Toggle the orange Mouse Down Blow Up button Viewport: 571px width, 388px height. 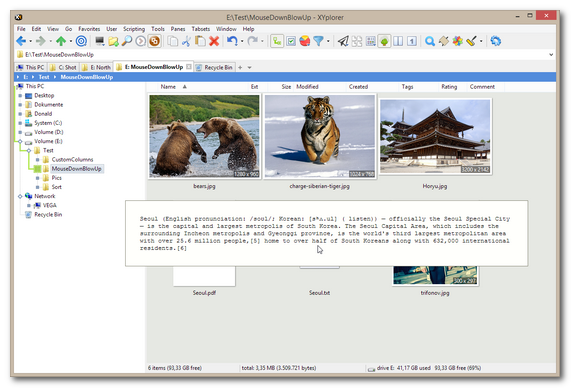[x=154, y=41]
